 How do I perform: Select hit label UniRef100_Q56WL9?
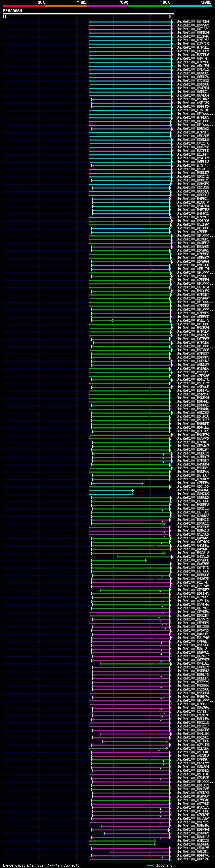193,140
